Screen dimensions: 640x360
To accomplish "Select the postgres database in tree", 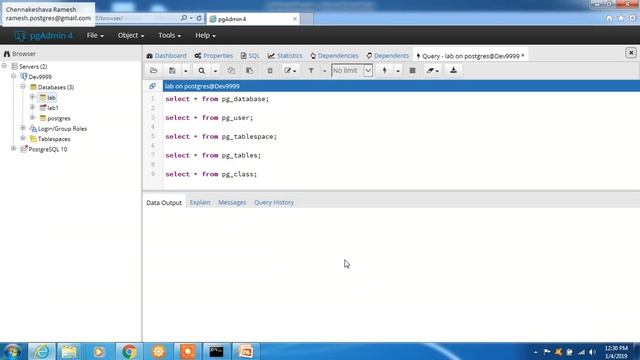I will click(x=58, y=118).
